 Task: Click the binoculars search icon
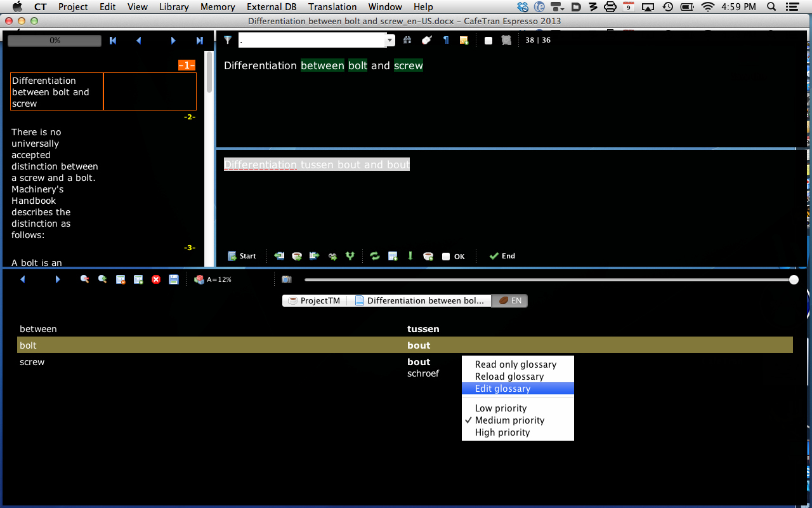click(407, 40)
